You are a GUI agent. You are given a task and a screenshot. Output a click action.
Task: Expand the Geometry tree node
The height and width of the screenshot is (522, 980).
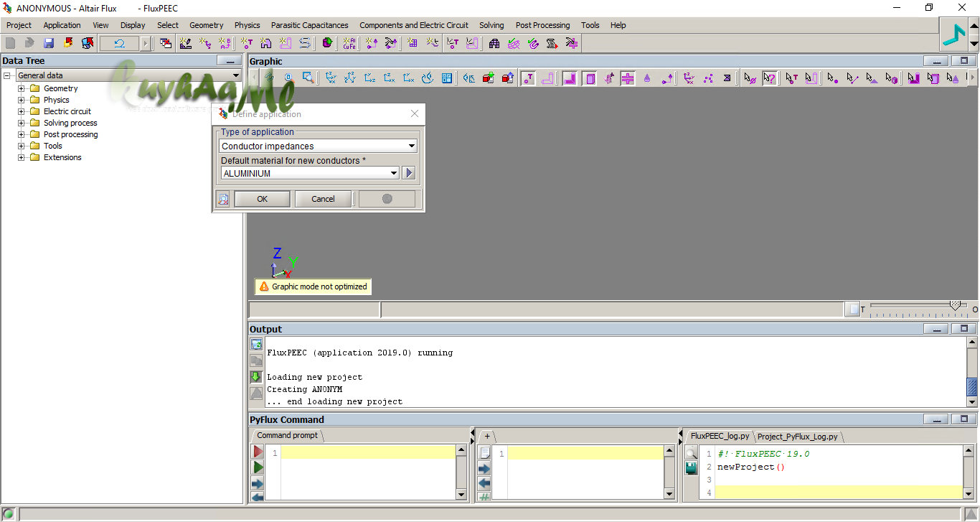[22, 88]
